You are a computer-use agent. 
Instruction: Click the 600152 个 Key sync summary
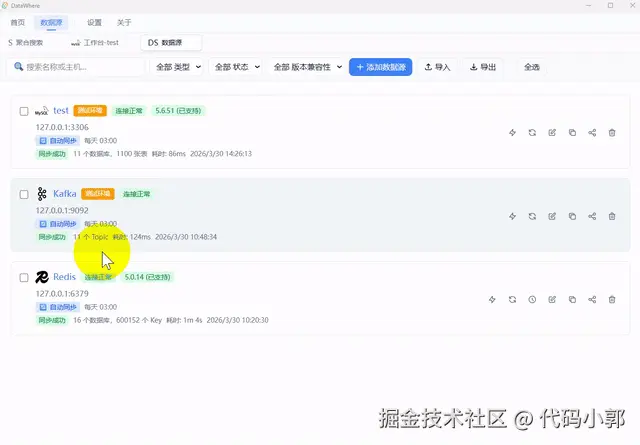coord(139,320)
